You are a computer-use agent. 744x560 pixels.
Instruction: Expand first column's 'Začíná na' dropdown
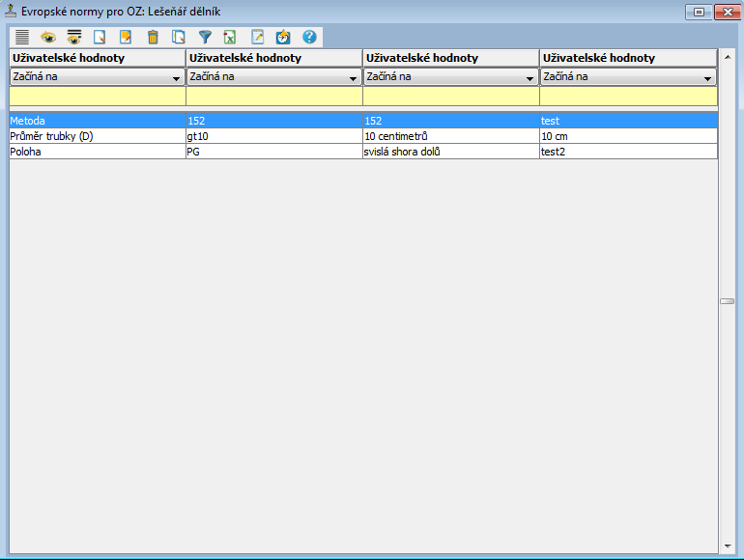[176, 77]
